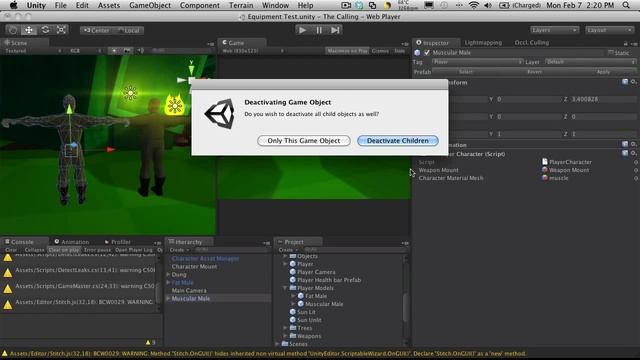Open the Component menu
This screenshot has height=360, width=640.
200,5
